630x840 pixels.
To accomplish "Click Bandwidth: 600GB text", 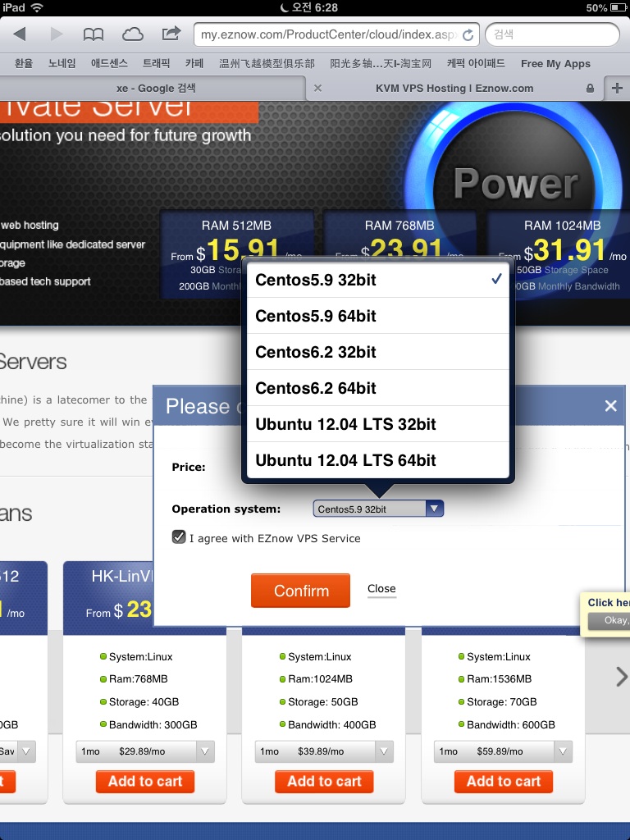I will coord(510,725).
